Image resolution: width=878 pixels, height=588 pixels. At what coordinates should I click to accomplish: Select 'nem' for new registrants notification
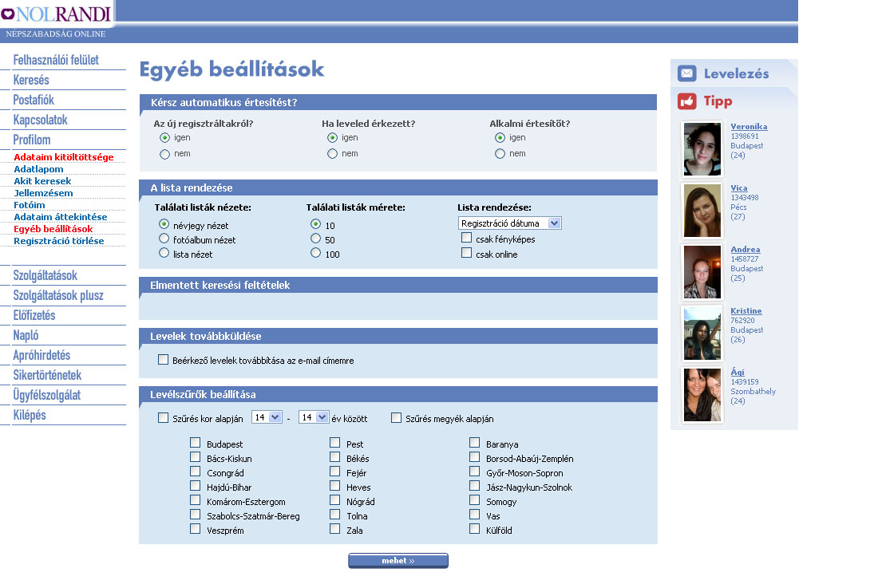(164, 154)
